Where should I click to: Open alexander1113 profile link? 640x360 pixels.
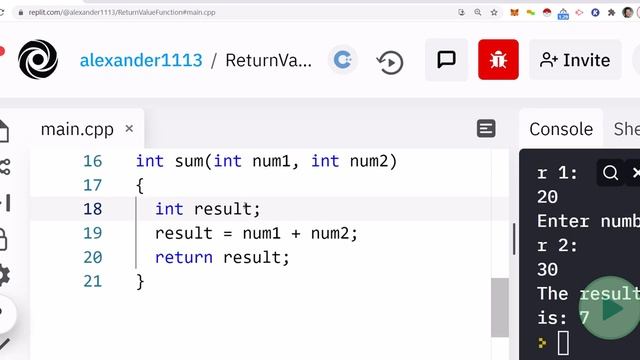tap(141, 60)
